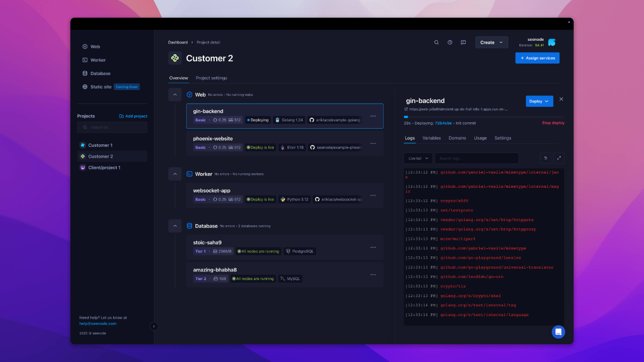Open the help question mark icon
Image resolution: width=644 pixels, height=362 pixels.
(450, 42)
